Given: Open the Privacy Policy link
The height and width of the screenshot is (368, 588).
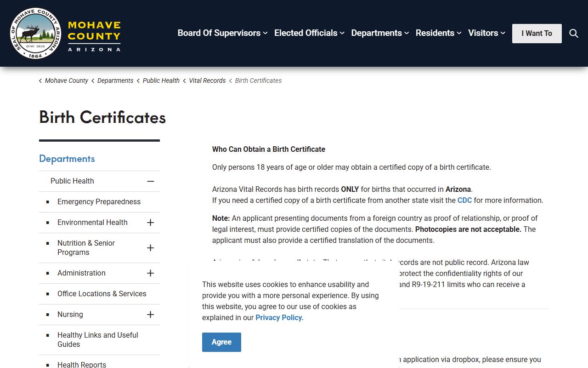Looking at the screenshot, I should click(279, 317).
